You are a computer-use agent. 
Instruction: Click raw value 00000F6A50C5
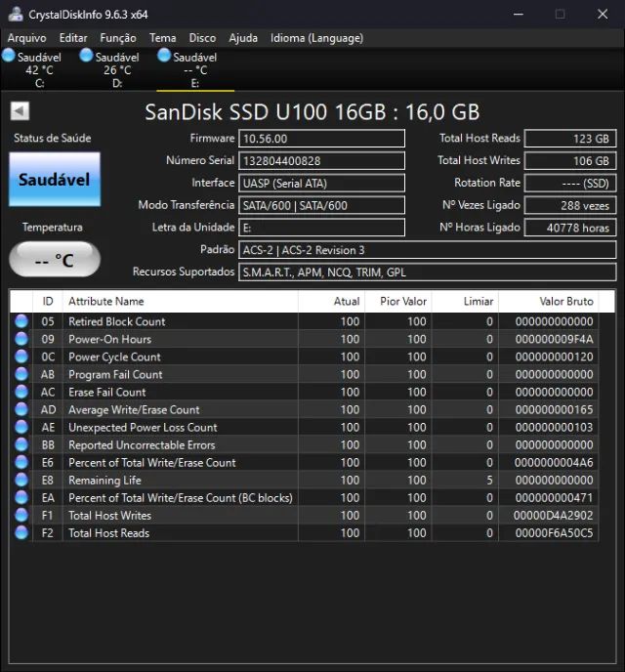[554, 532]
